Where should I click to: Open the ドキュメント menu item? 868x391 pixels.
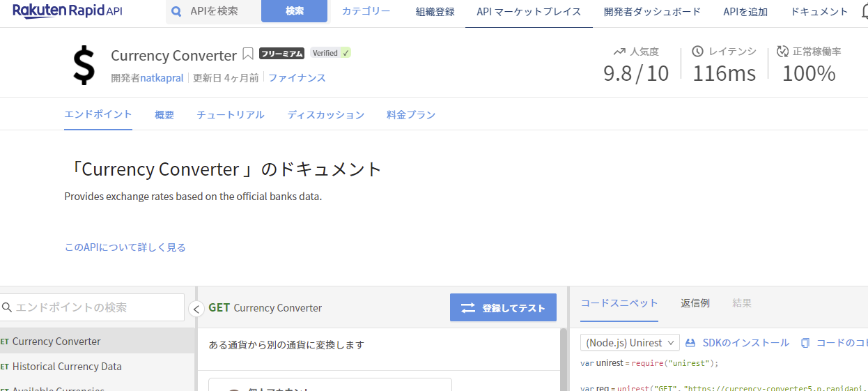[819, 12]
